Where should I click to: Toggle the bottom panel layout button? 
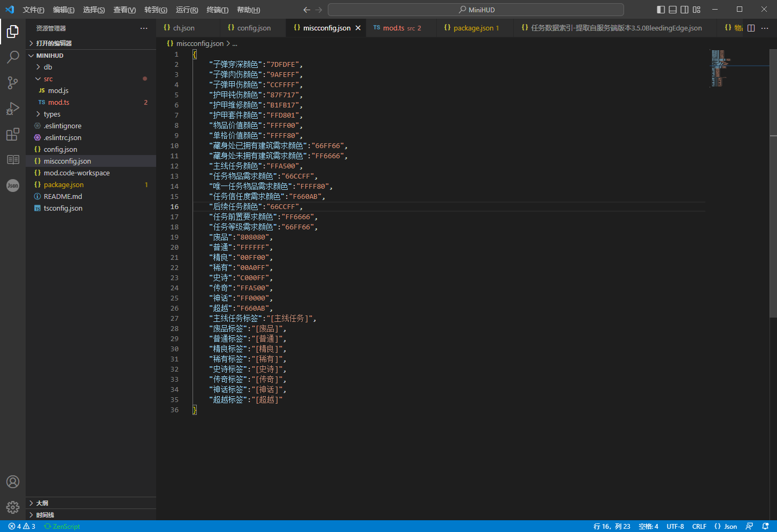(673, 10)
